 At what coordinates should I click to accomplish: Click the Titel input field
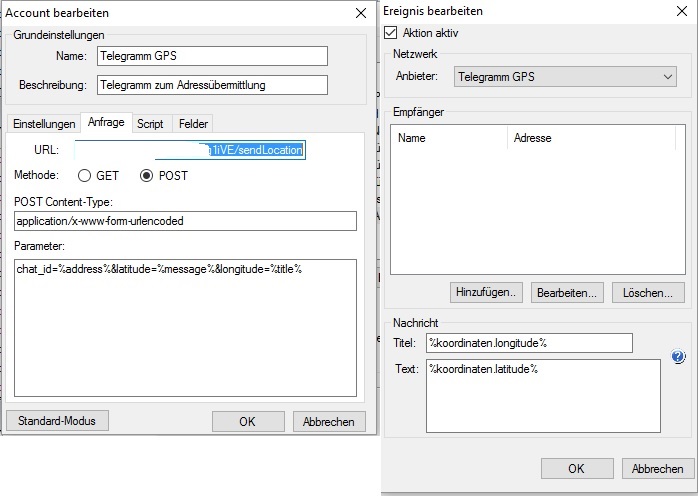[x=529, y=343]
